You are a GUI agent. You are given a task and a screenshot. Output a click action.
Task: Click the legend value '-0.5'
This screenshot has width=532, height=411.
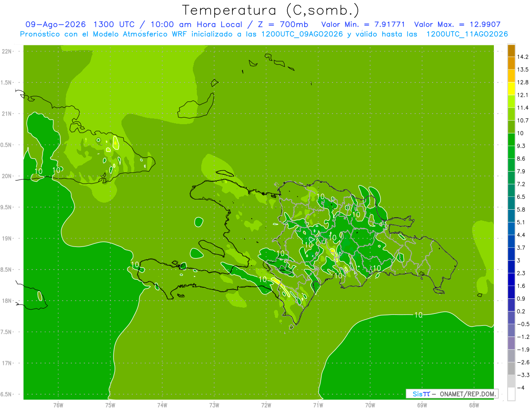[523, 324]
